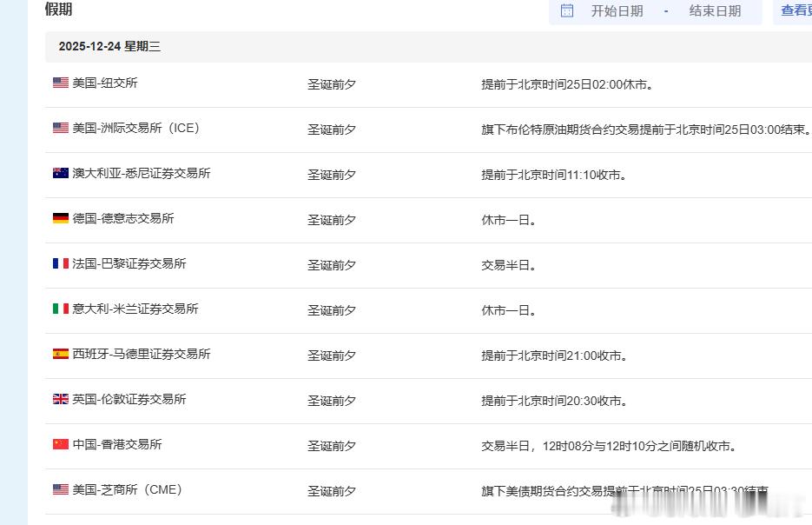Viewport: 812px width, 525px height.
Task: Click 圣诞前夕 in the 德国-德意志交易所 row
Action: pos(332,219)
